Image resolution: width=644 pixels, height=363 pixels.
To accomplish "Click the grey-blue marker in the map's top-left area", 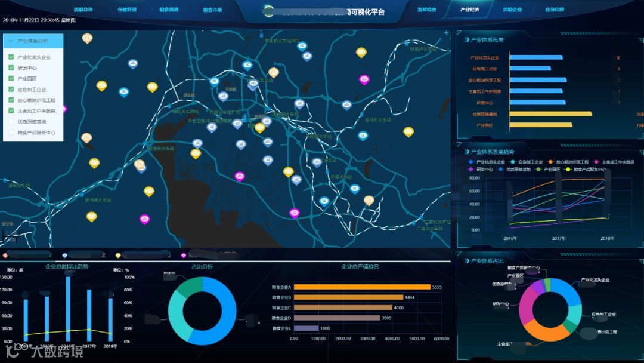I will click(132, 64).
